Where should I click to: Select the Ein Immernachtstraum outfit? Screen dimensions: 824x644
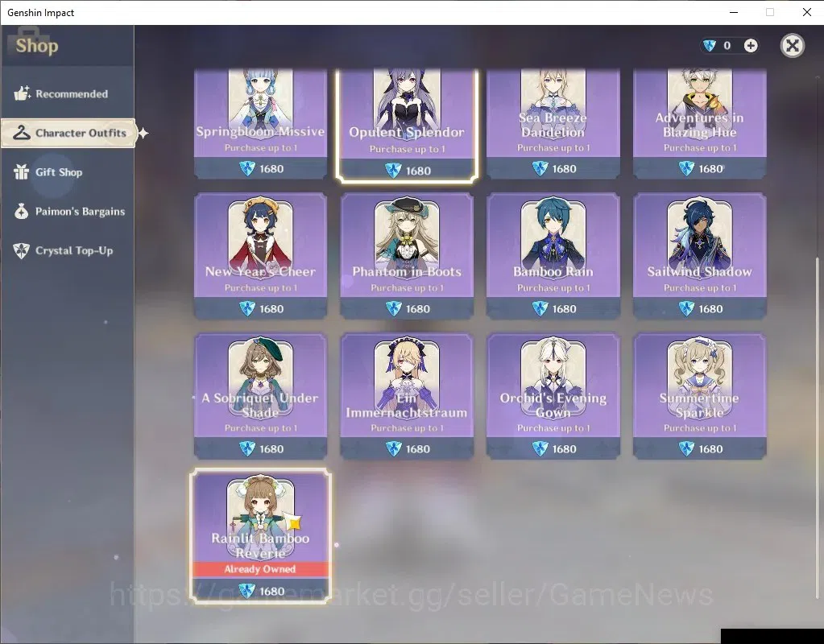coord(407,396)
